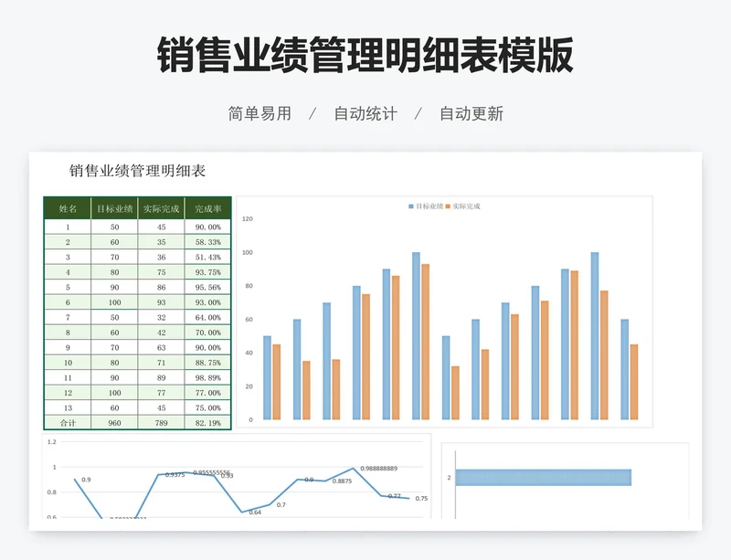Click the 93.00% completion rate cell
This screenshot has width=731, height=560.
click(208, 302)
